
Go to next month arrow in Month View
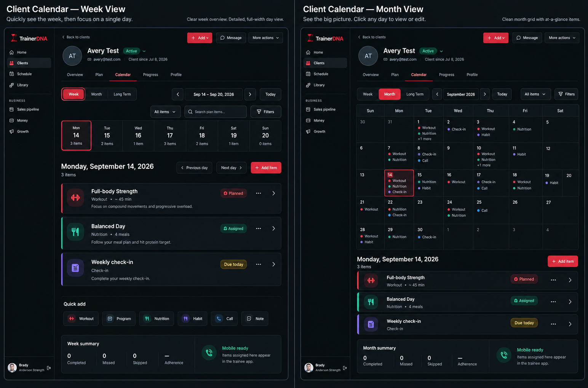(x=485, y=94)
